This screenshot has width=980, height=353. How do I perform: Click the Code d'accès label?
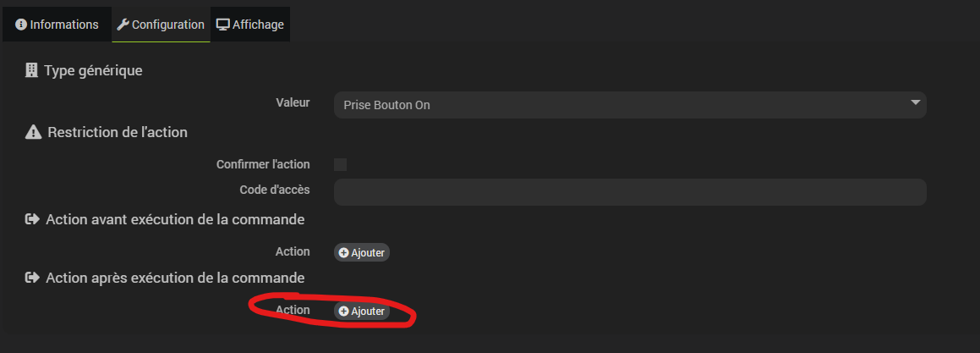[x=275, y=190]
